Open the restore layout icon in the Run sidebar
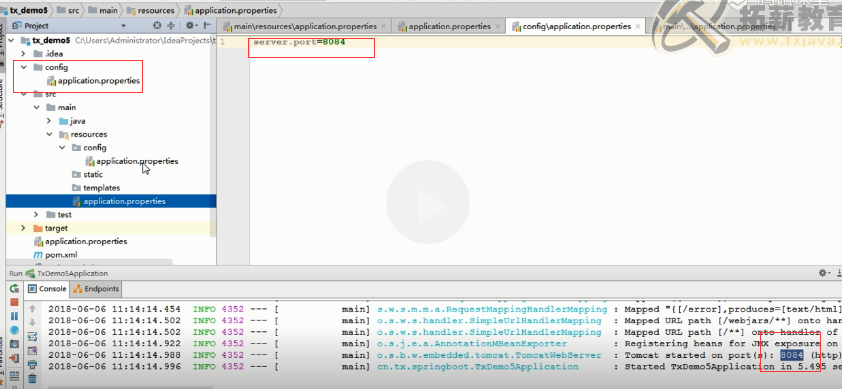The image size is (842, 389). (x=14, y=376)
